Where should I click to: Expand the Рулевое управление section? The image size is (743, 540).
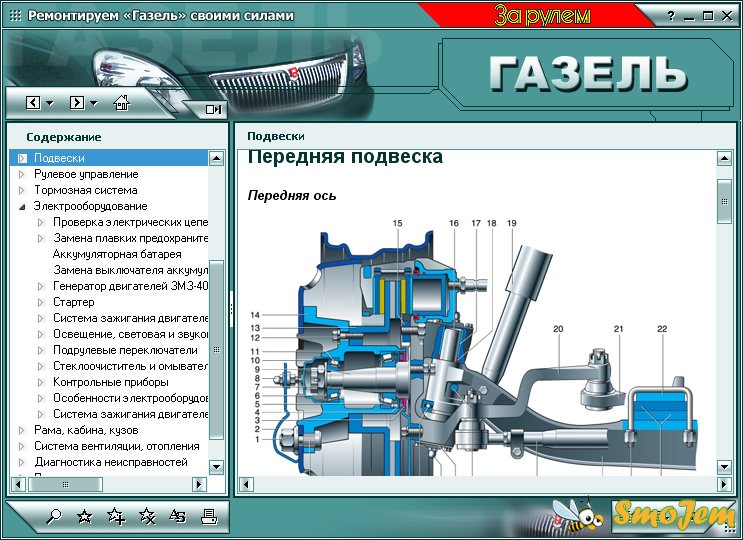[21, 174]
